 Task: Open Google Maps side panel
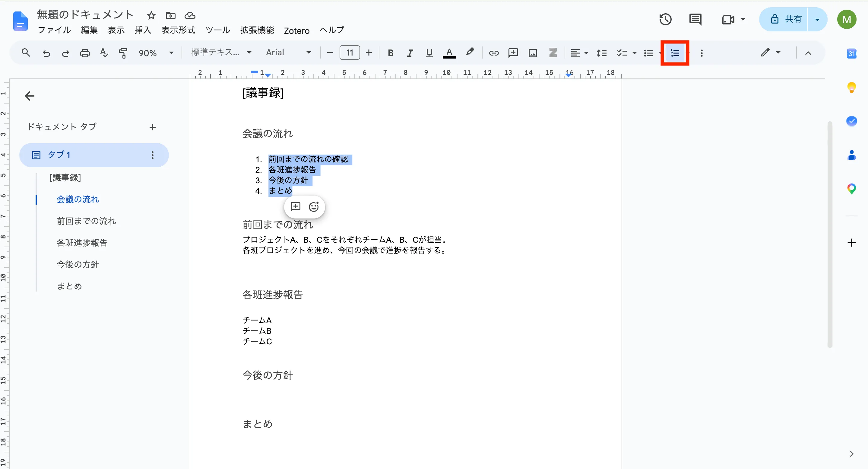851,189
